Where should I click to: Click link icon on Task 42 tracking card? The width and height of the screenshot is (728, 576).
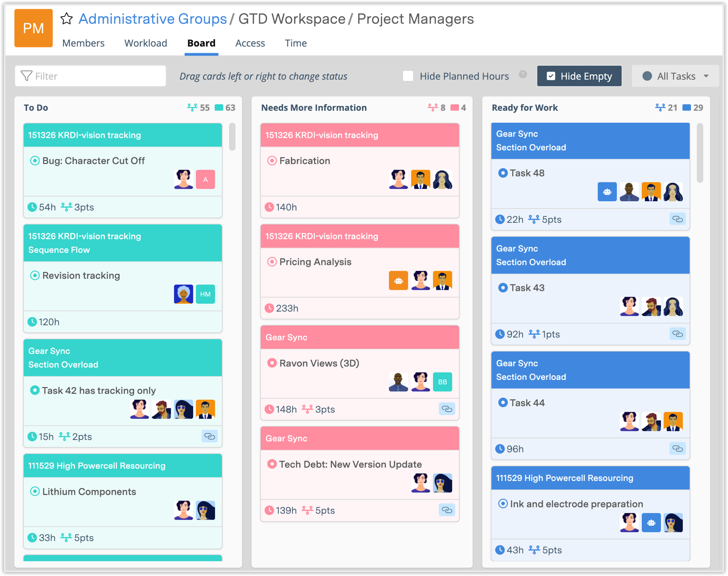[x=210, y=436]
